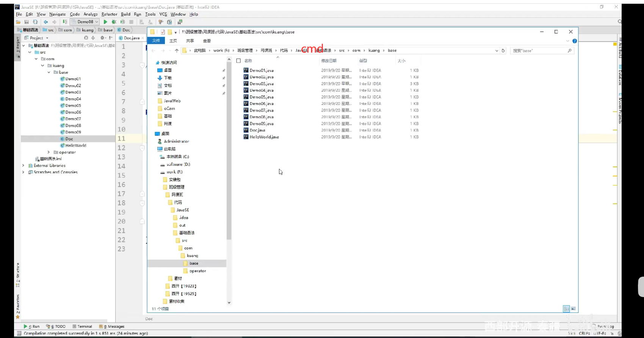Viewport: 644px width, 338px height.
Task: Click the Explorer Up arrow button
Action: pos(177,50)
